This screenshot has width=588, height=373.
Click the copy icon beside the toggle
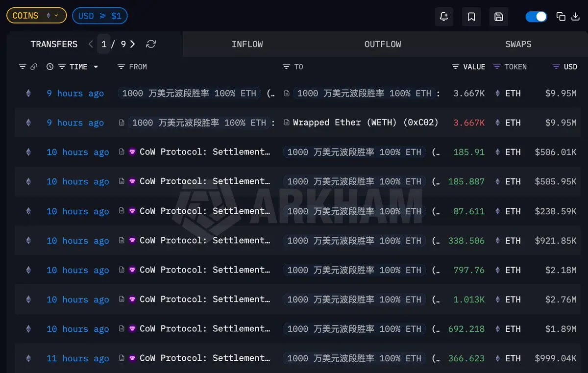pos(561,17)
